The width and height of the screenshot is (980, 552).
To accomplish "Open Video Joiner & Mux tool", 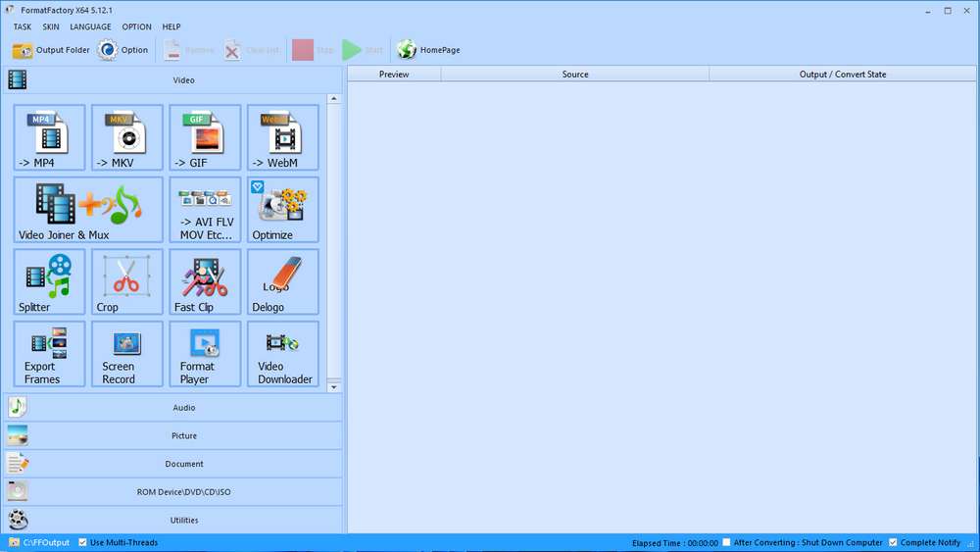I will 88,210.
